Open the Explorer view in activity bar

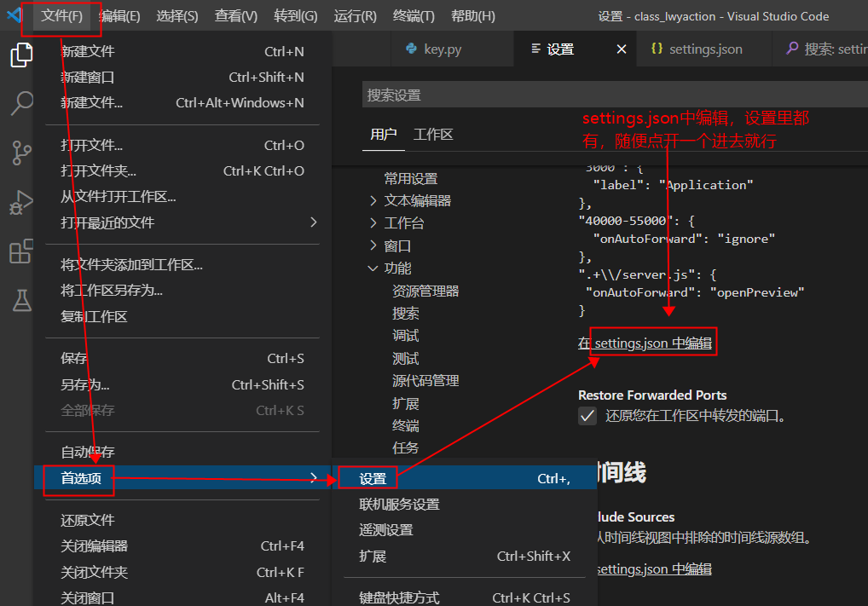point(21,55)
